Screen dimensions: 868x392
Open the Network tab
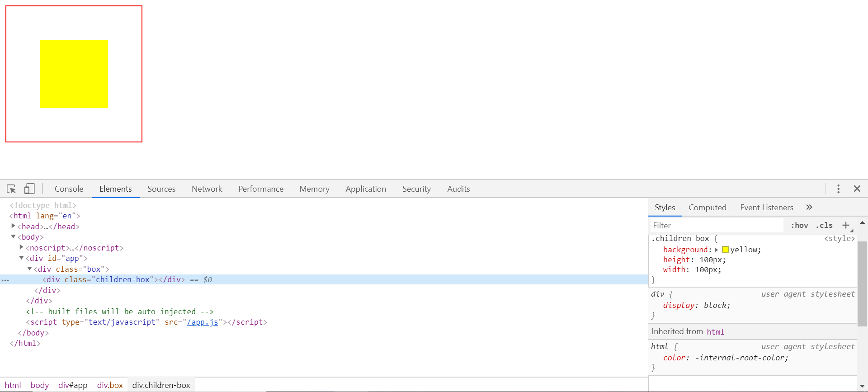tap(207, 189)
